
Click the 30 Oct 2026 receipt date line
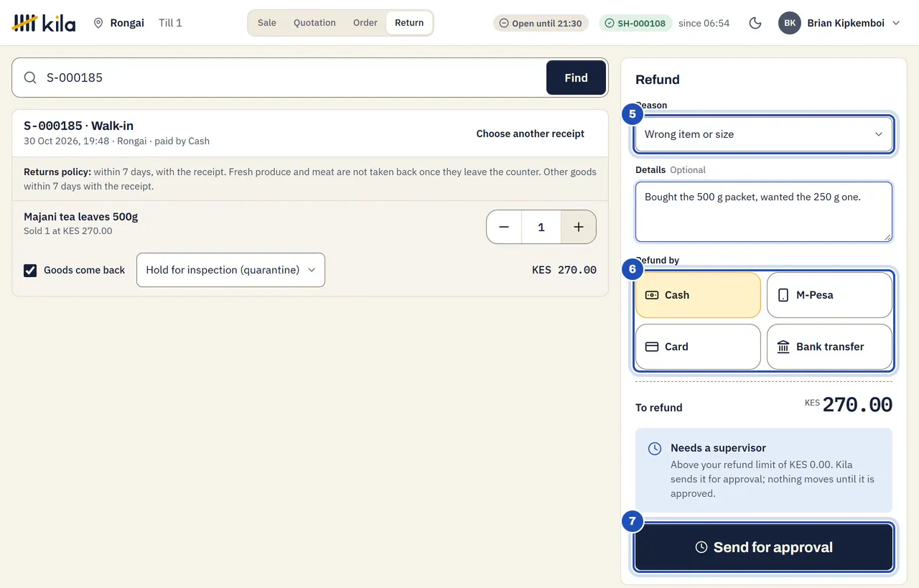point(116,141)
